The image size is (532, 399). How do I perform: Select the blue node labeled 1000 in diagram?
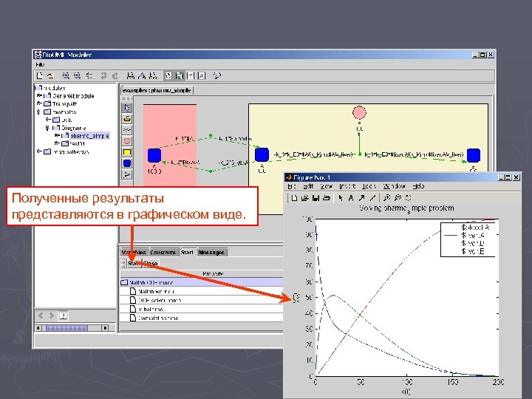pos(154,155)
